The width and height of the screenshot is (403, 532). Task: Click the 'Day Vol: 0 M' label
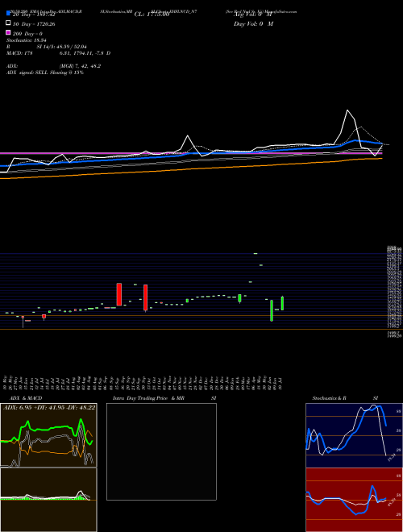coord(253,24)
